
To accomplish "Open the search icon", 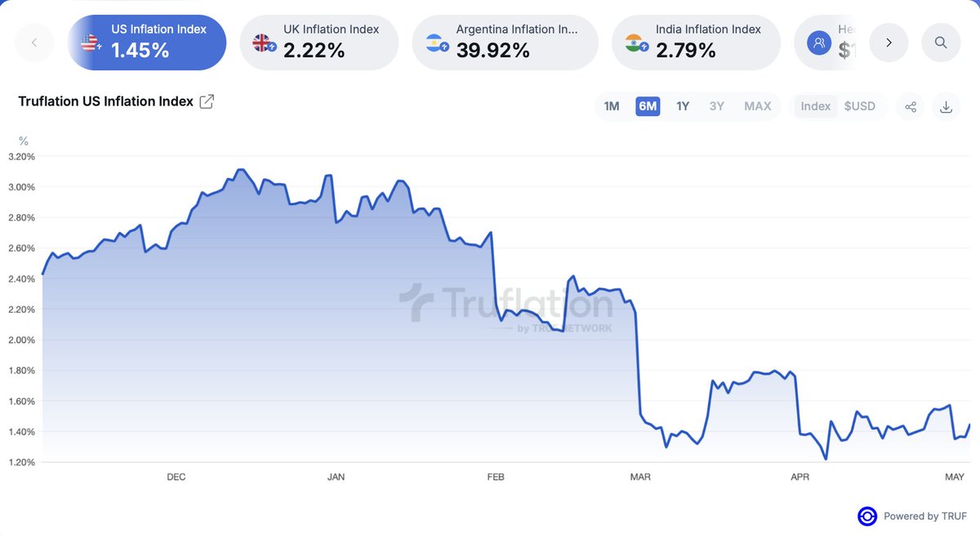I will 940,42.
